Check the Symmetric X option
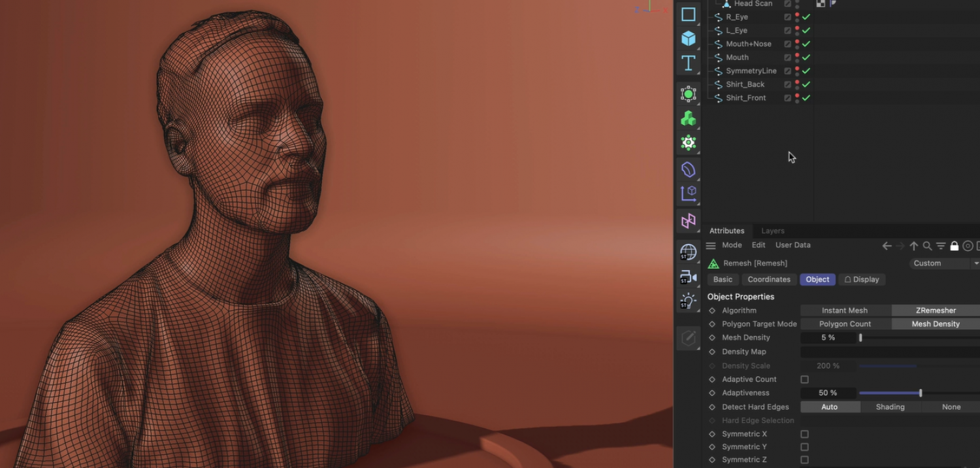Screen dimensions: 980x468 click(x=804, y=434)
